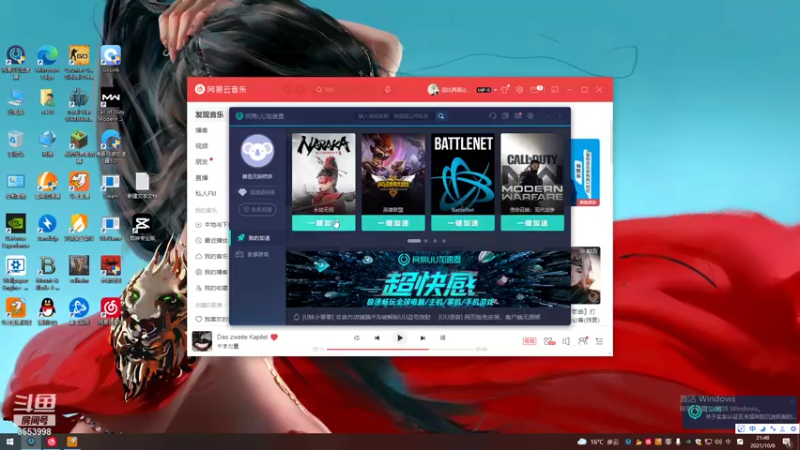
Task: Click the user avatar in NetEase music title bar
Action: click(433, 89)
